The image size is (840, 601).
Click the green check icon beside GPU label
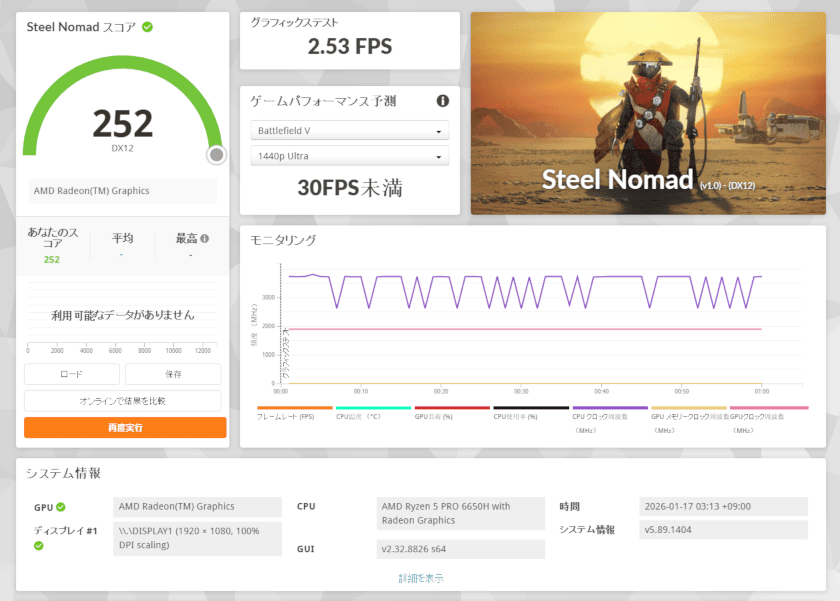[61, 507]
